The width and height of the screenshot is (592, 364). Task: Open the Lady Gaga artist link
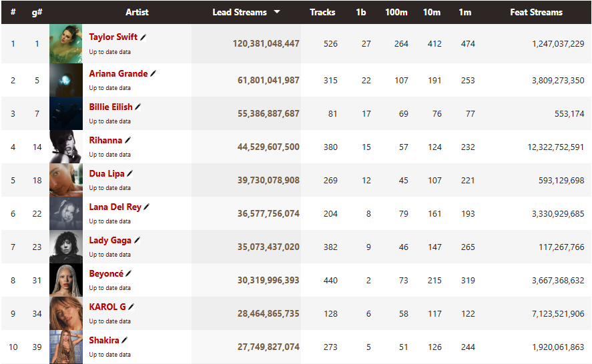[110, 240]
